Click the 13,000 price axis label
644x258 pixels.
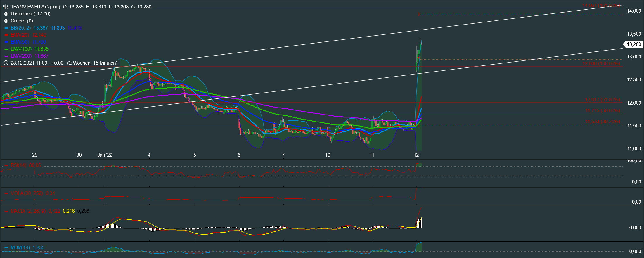coord(634,57)
